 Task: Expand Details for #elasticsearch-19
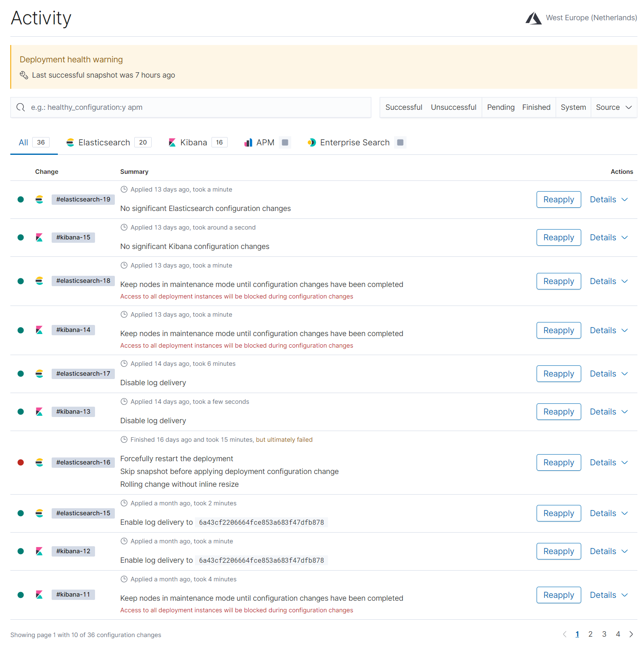[609, 199]
